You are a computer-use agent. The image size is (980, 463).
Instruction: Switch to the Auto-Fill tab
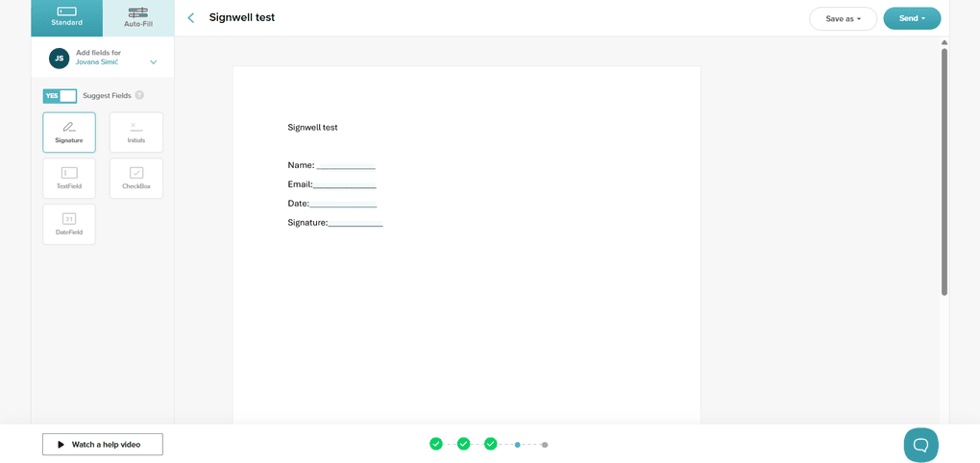[138, 18]
